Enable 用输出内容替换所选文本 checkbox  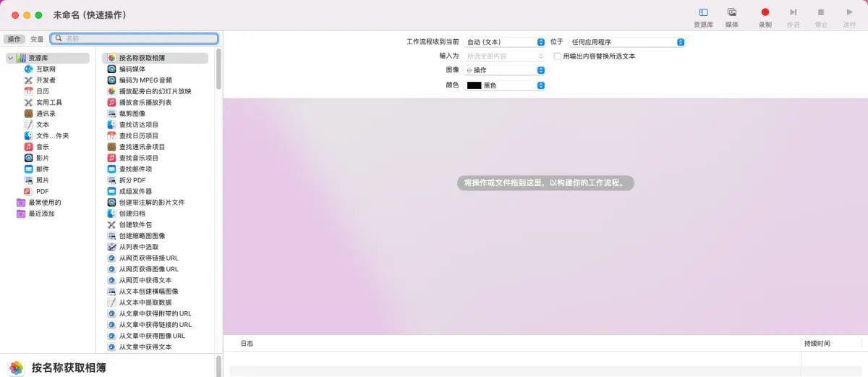point(557,56)
